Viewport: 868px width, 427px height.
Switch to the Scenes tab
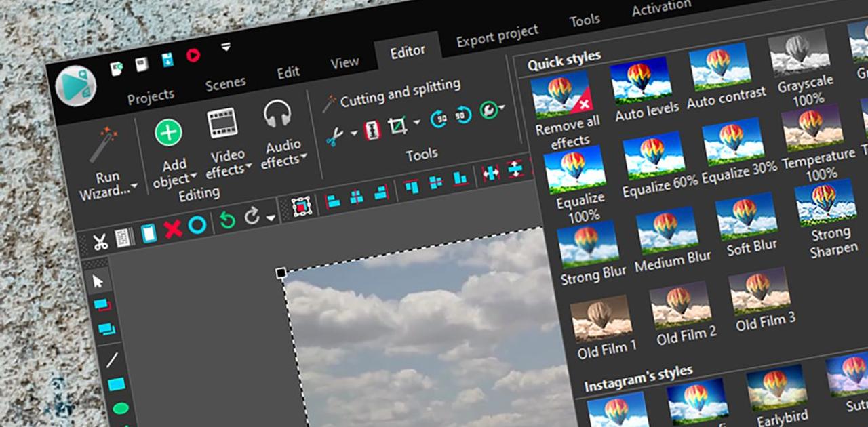(x=225, y=83)
